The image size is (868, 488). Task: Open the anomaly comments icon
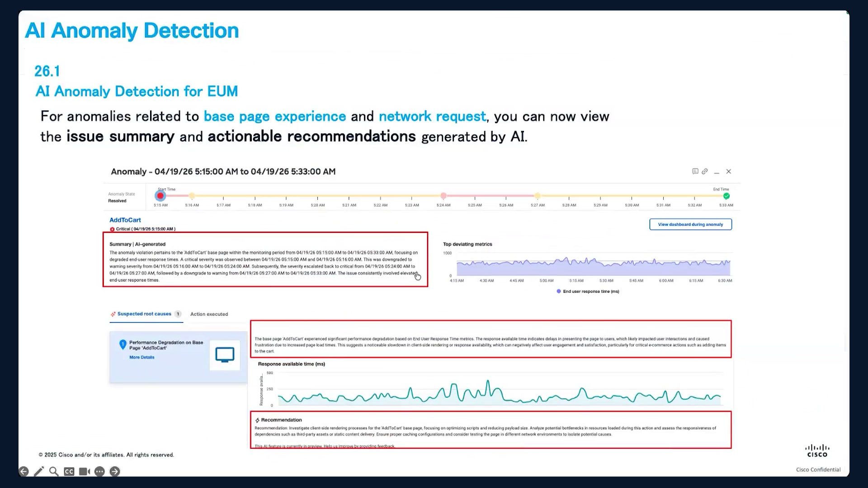pos(695,171)
